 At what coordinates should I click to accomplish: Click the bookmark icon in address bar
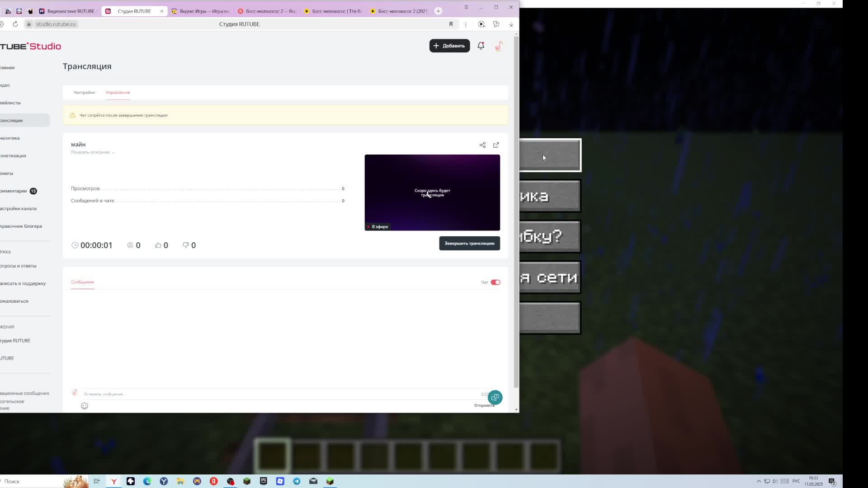[451, 24]
